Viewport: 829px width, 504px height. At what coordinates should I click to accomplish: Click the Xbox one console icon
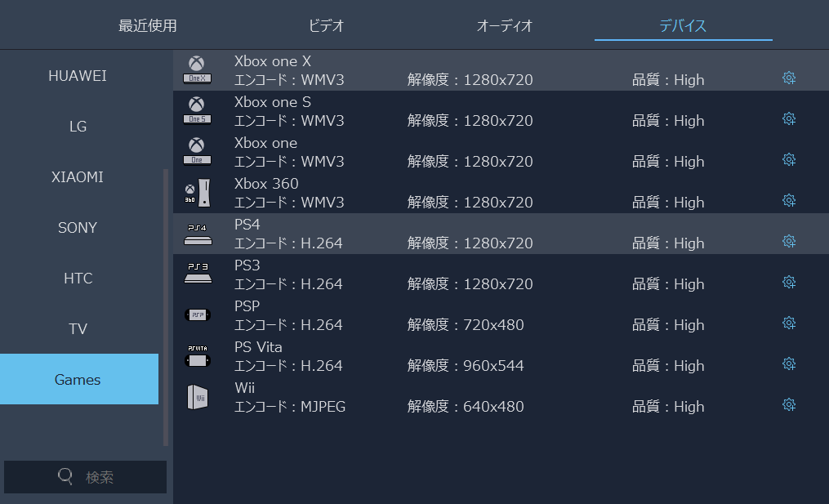click(197, 152)
